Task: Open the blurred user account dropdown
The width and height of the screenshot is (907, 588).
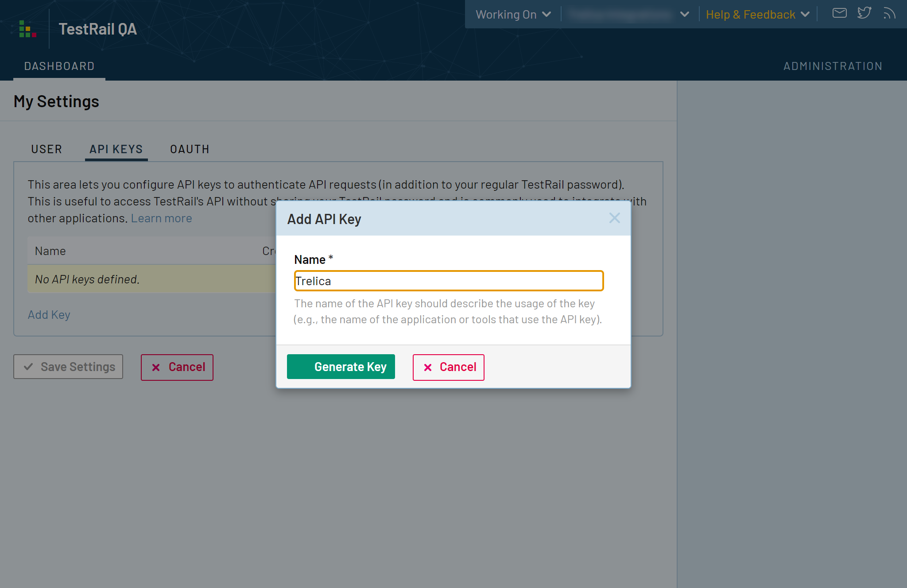Action: coord(629,15)
